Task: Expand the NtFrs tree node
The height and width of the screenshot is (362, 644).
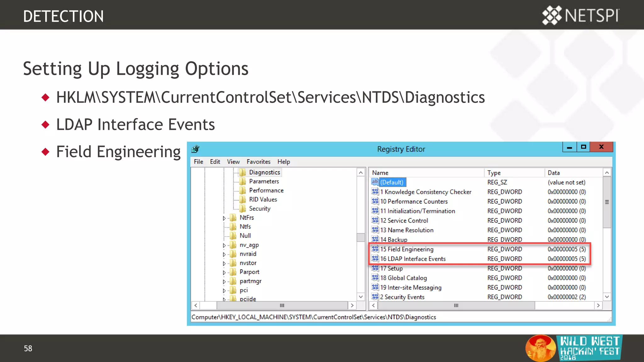Action: [224, 218]
